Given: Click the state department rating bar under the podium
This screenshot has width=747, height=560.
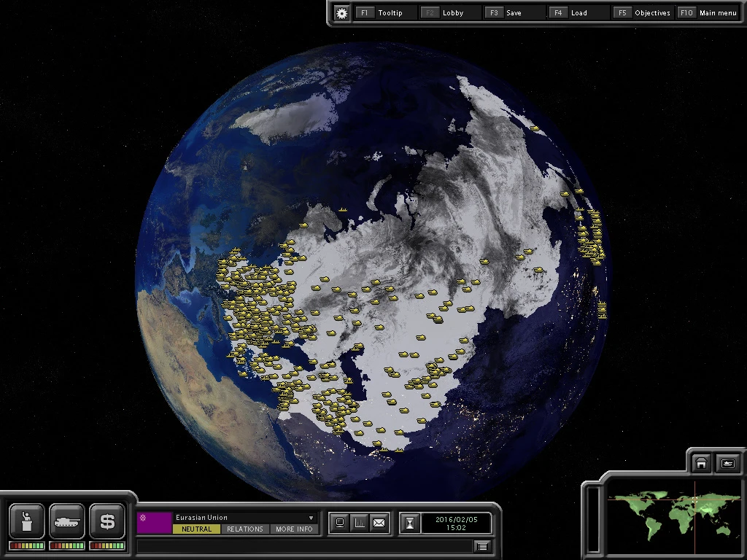Looking at the screenshot, I should pos(27,545).
